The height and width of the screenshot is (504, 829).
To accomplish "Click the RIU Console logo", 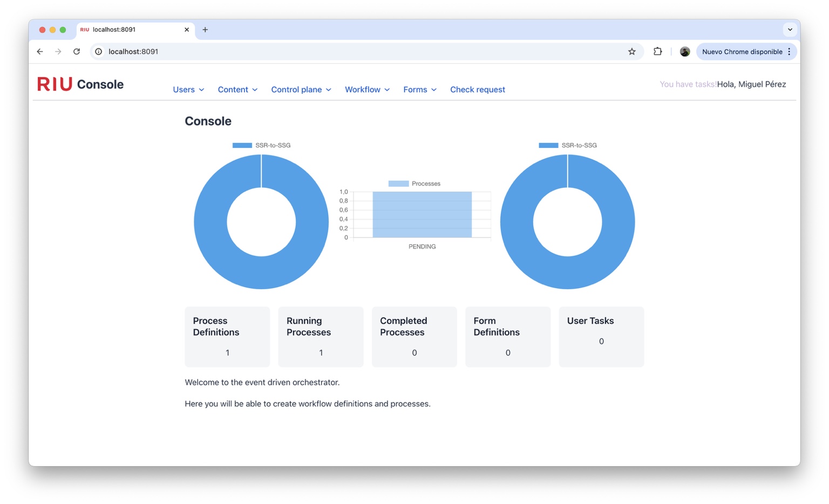I will pyautogui.click(x=80, y=84).
